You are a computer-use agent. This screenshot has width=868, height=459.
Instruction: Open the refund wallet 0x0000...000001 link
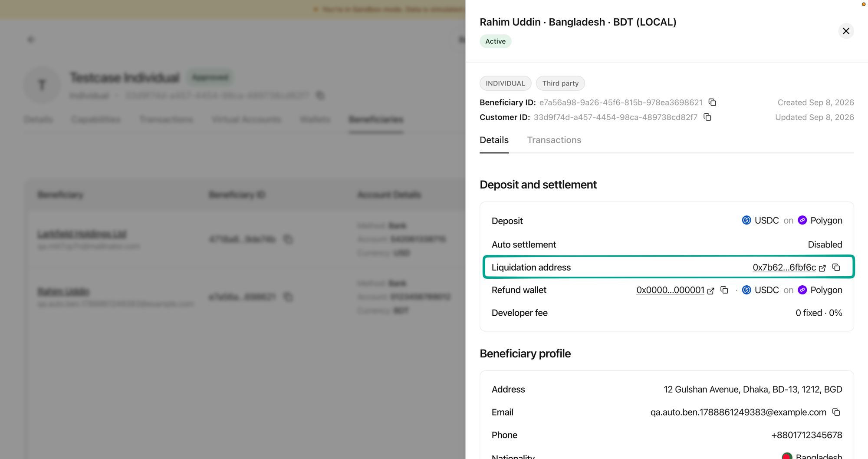click(670, 290)
